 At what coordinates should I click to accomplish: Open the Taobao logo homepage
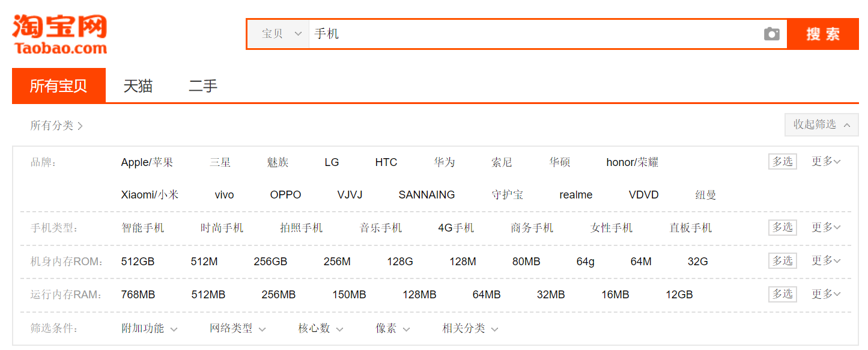59,35
